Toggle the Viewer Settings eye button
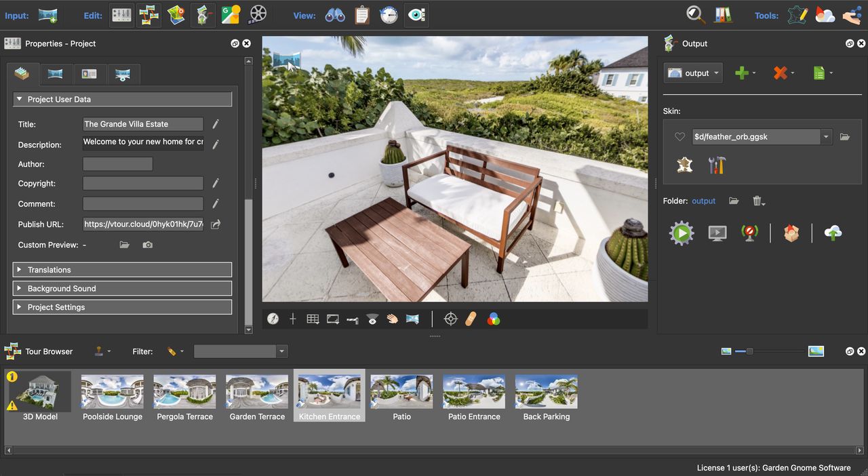The height and width of the screenshot is (476, 868). pyautogui.click(x=416, y=15)
